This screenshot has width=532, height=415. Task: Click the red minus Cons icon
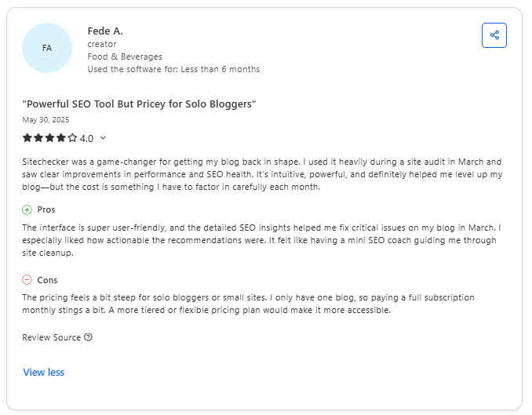tap(27, 280)
